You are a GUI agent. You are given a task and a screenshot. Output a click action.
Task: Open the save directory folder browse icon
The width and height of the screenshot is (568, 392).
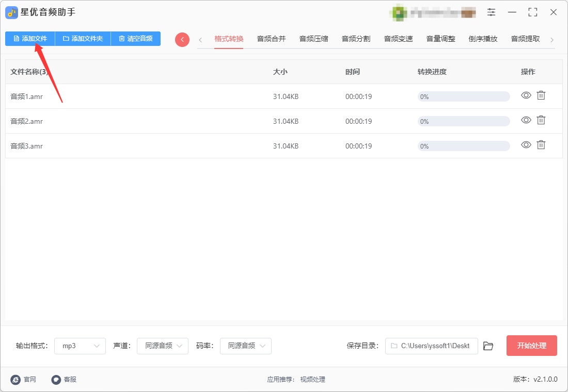click(488, 346)
